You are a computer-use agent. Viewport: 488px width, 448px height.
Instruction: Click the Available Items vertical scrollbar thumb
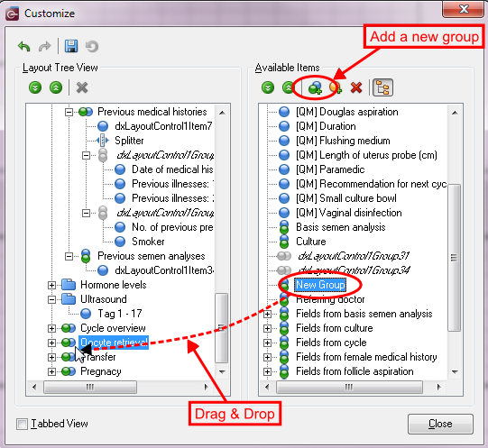454,258
